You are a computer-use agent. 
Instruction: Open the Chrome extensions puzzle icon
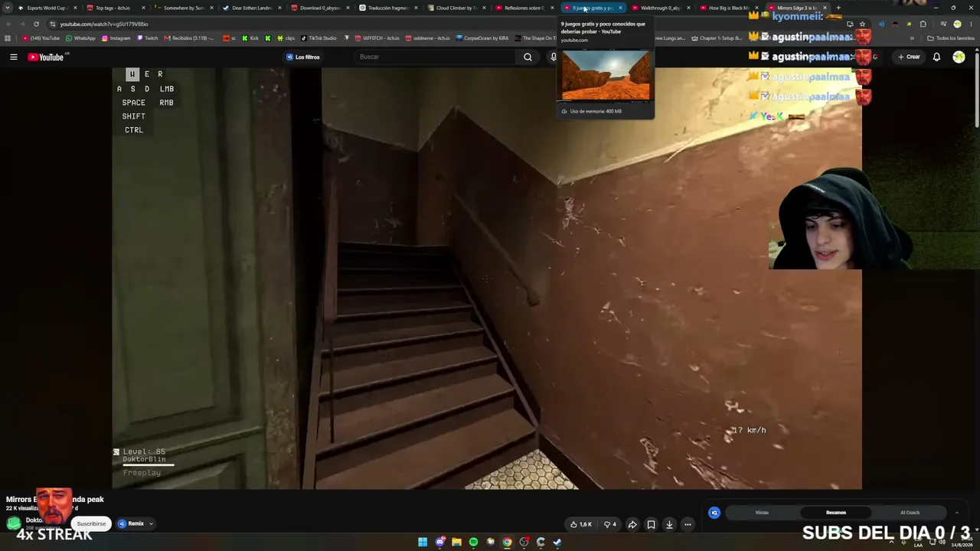923,24
